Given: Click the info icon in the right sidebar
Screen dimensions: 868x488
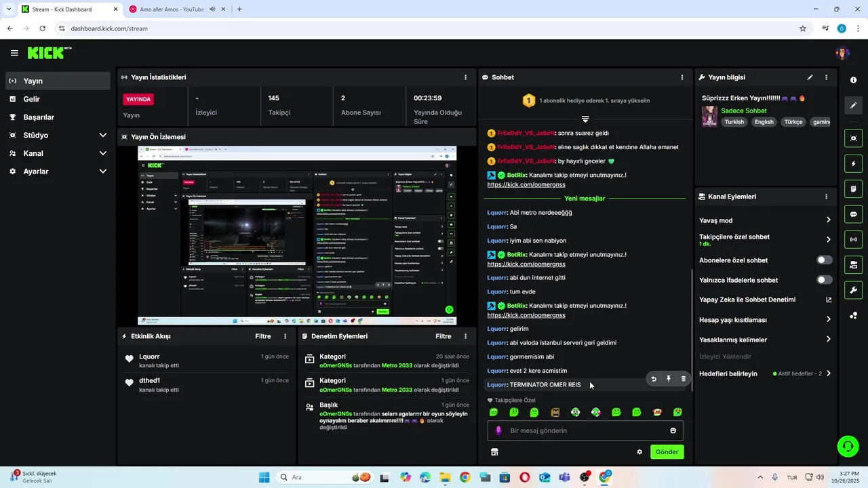Looking at the screenshot, I should (853, 80).
